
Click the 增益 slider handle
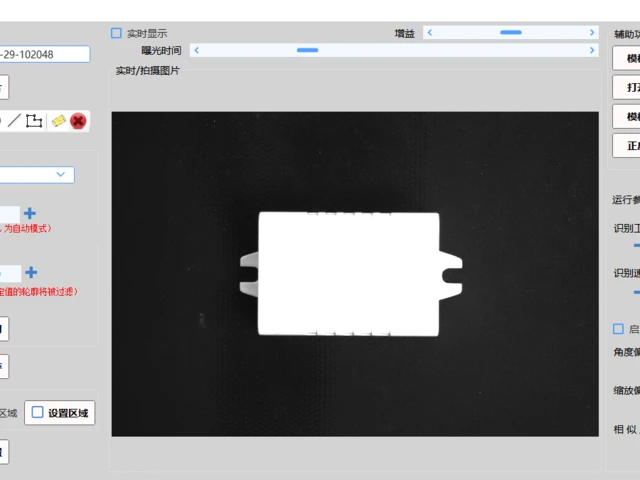click(x=511, y=32)
